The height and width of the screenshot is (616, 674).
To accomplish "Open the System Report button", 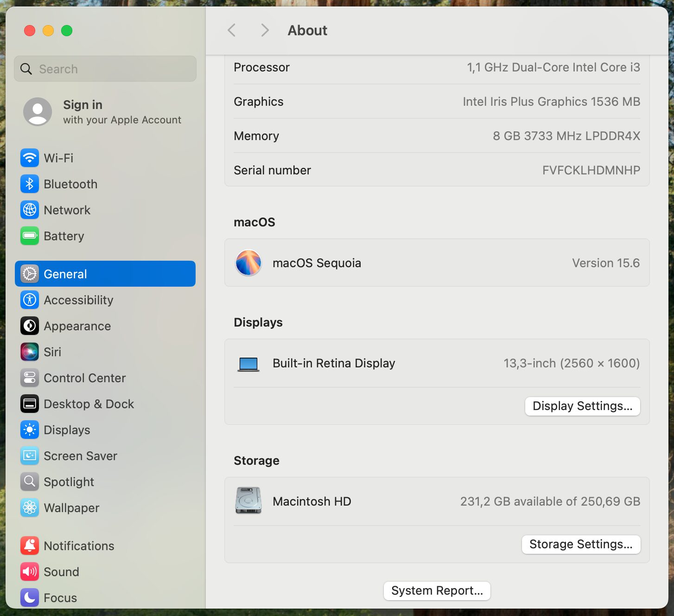I will pyautogui.click(x=437, y=591).
